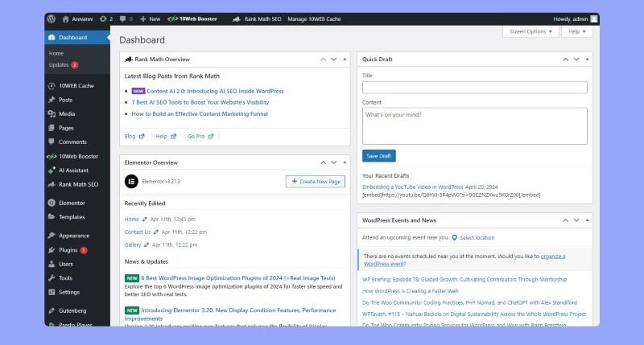This screenshot has width=644, height=345.
Task: Open How WordPress Is Creating a Faster Web
Action: pos(411,291)
